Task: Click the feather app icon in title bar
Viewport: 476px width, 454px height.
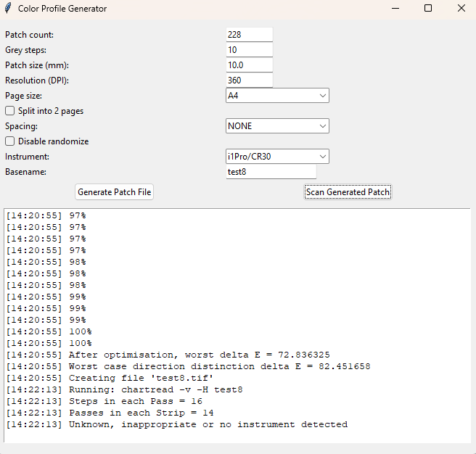Action: (x=9, y=9)
